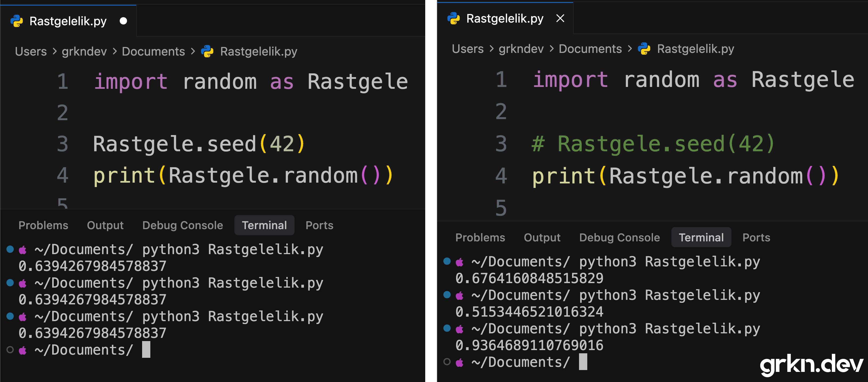Expand chevron after grkndev in left breadcrumb
Image resolution: width=868 pixels, height=382 pixels.
[x=115, y=52]
